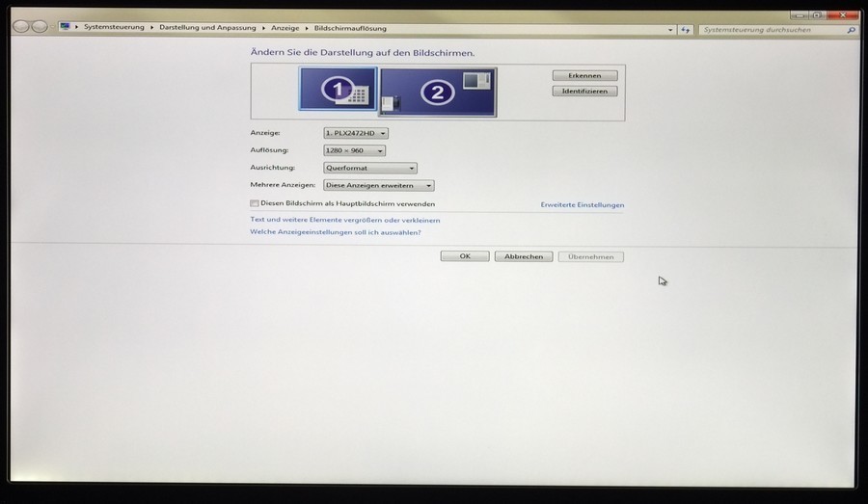Open the Auflösung dropdown 1280 × 960
The height and width of the screenshot is (504, 868).
click(354, 150)
